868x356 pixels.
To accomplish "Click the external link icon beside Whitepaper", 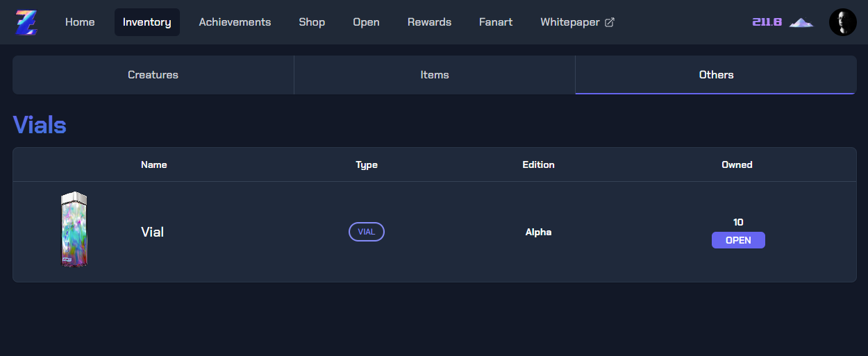I will (x=610, y=22).
